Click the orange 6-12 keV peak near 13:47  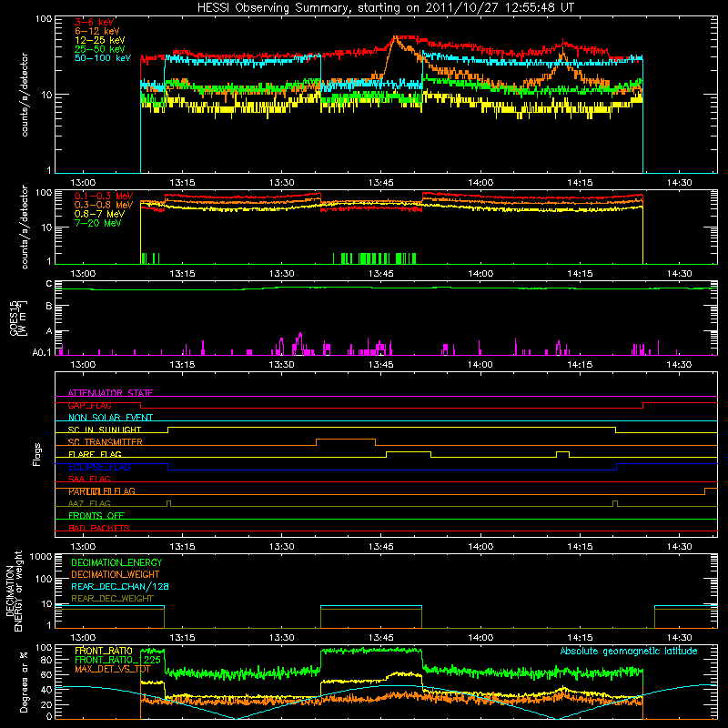(396, 38)
